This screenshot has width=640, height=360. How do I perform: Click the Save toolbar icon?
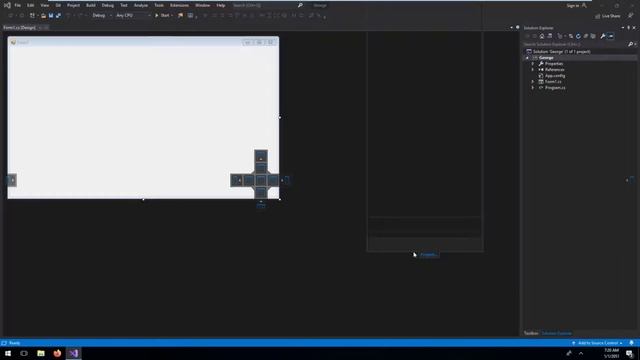tap(51, 16)
